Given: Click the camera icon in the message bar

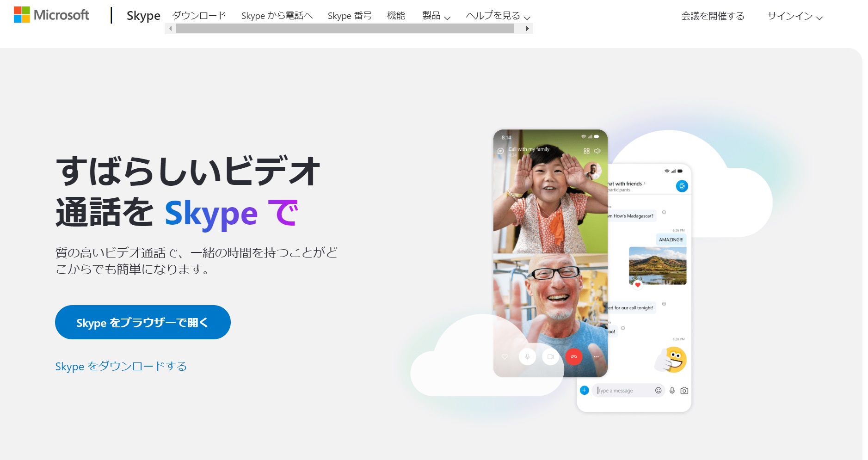Looking at the screenshot, I should click(x=685, y=391).
